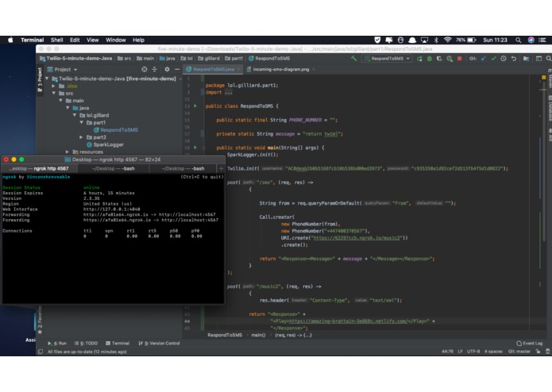Image resolution: width=552 pixels, height=392 pixels.
Task: Collapse all with the Project panel divider icon
Action: point(154,70)
